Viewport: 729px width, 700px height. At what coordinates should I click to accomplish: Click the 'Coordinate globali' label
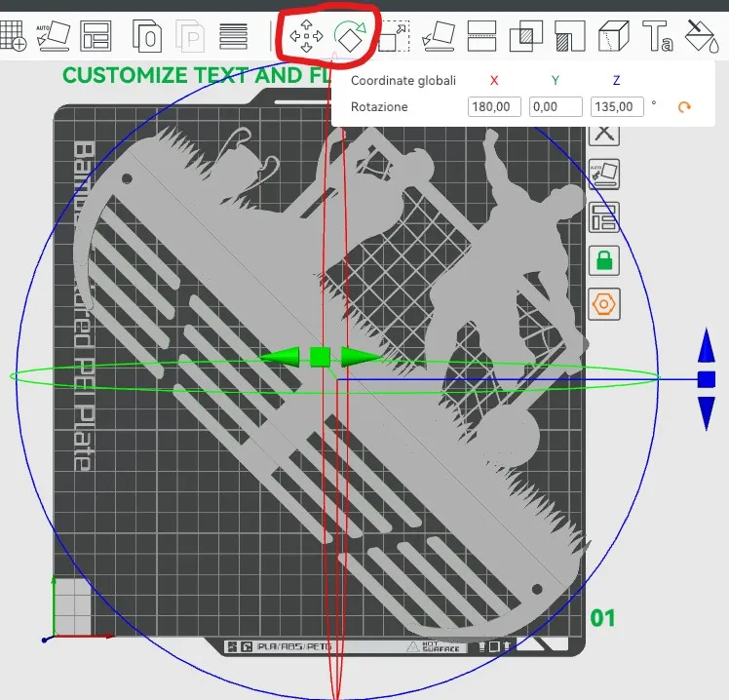[403, 81]
